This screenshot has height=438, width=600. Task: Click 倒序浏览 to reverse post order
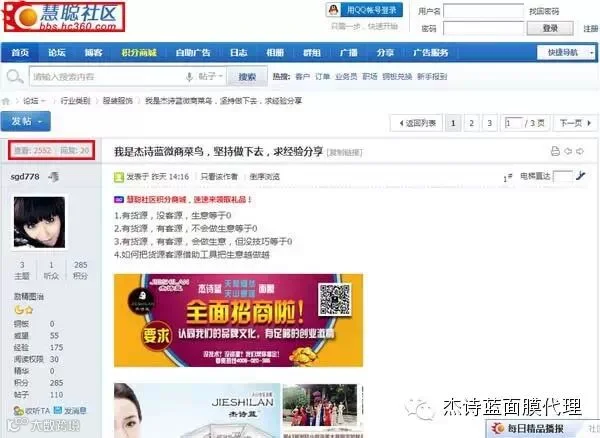[264, 177]
